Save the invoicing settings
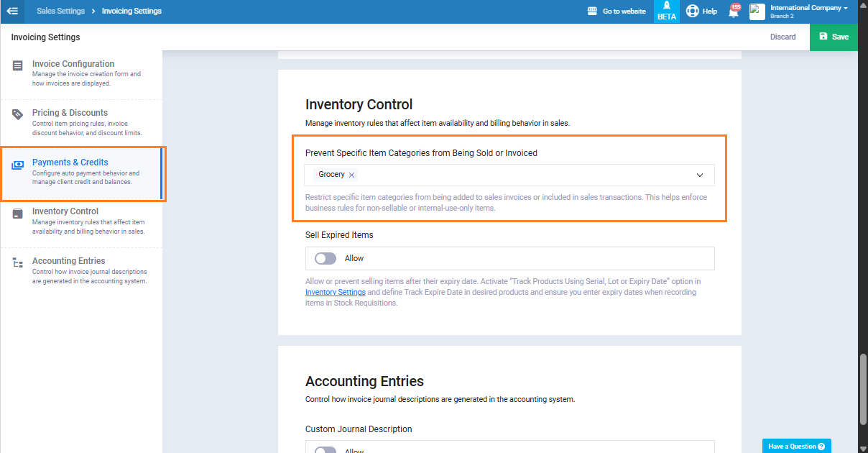868x453 pixels. pos(834,37)
